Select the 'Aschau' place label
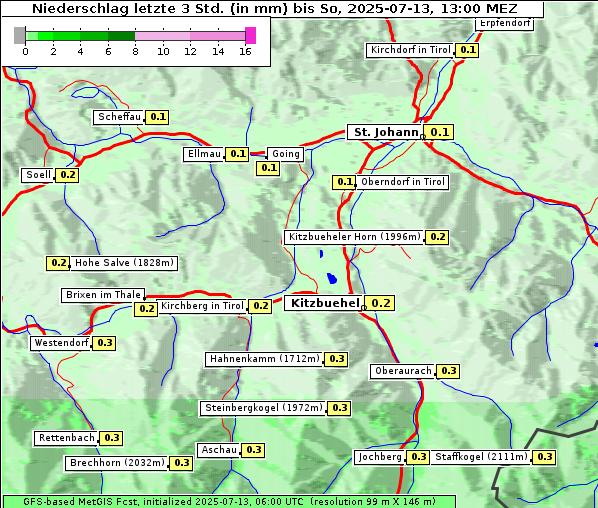The image size is (598, 508). click(219, 450)
